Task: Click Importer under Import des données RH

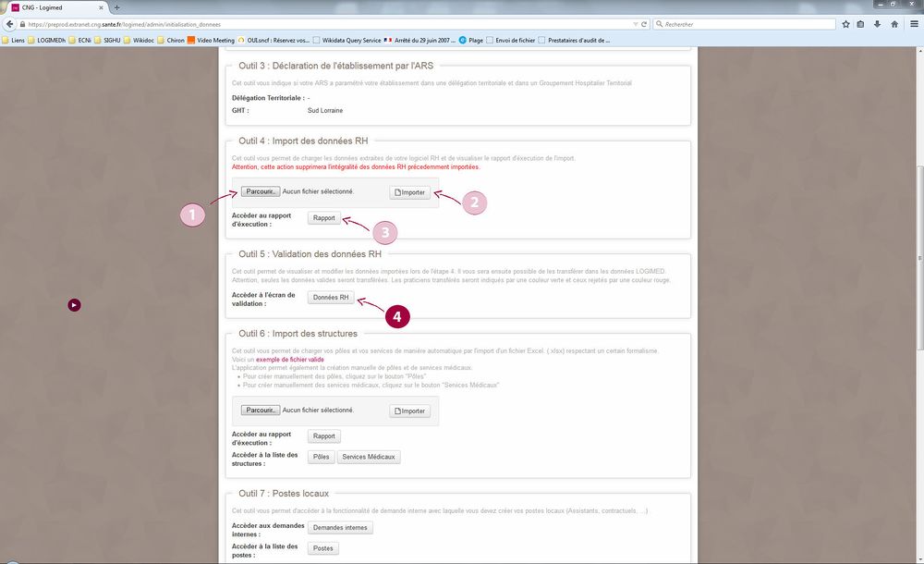Action: [409, 192]
